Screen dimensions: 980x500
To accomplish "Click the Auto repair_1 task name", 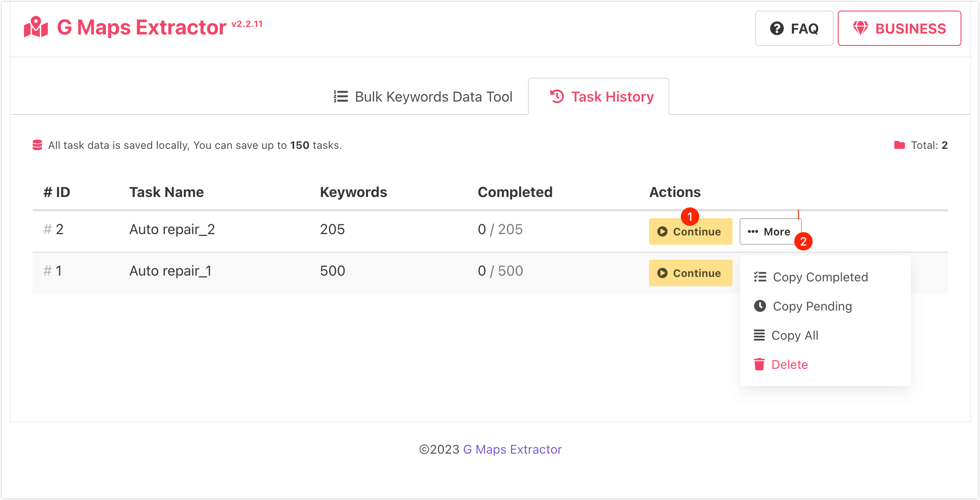I will click(x=171, y=271).
